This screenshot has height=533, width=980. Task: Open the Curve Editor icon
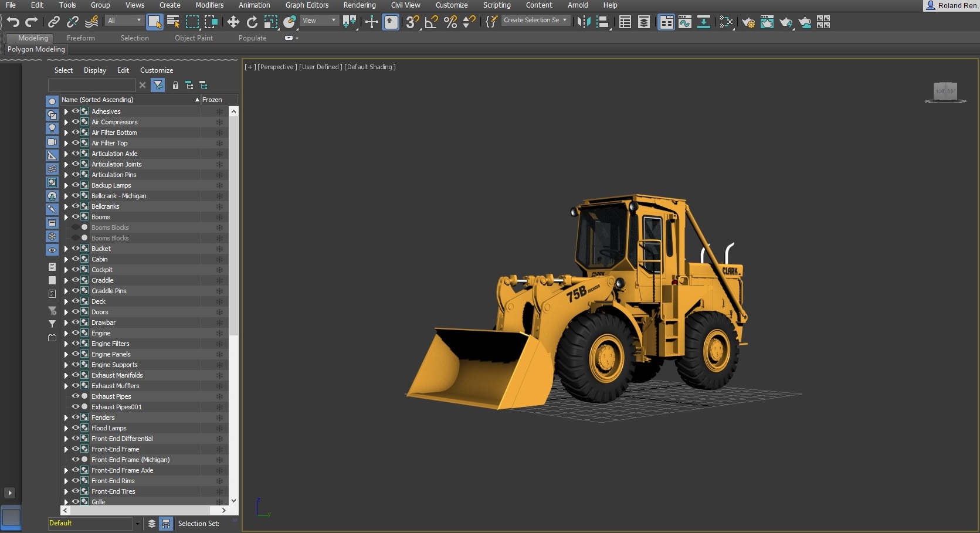tap(684, 22)
